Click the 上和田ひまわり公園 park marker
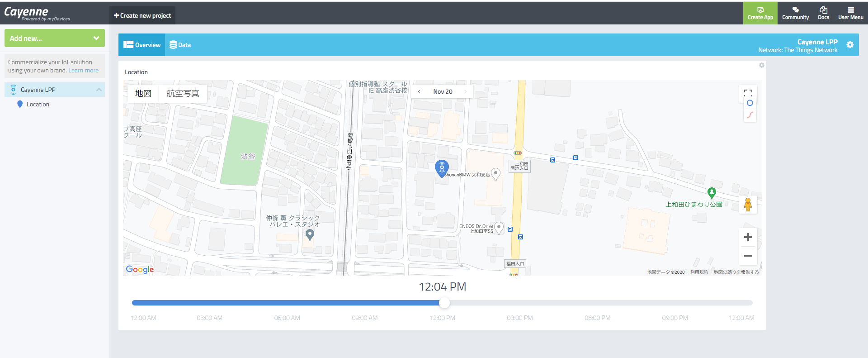The height and width of the screenshot is (358, 868). click(x=712, y=193)
